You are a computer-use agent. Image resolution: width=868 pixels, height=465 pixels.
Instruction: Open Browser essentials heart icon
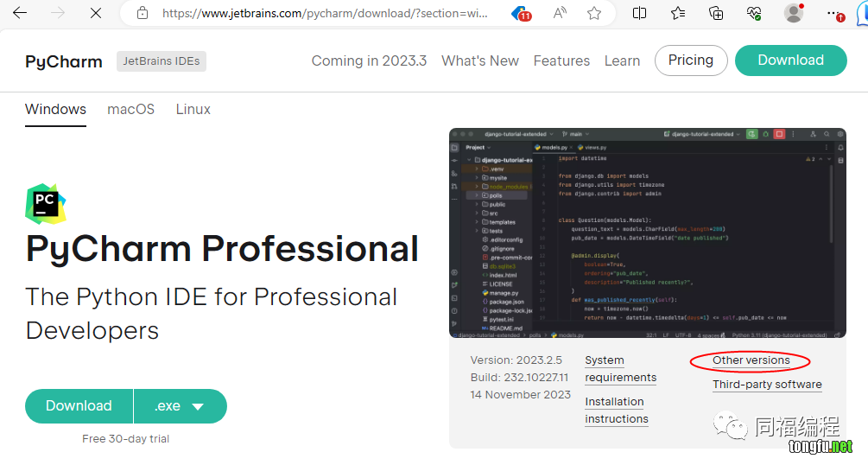tap(754, 13)
